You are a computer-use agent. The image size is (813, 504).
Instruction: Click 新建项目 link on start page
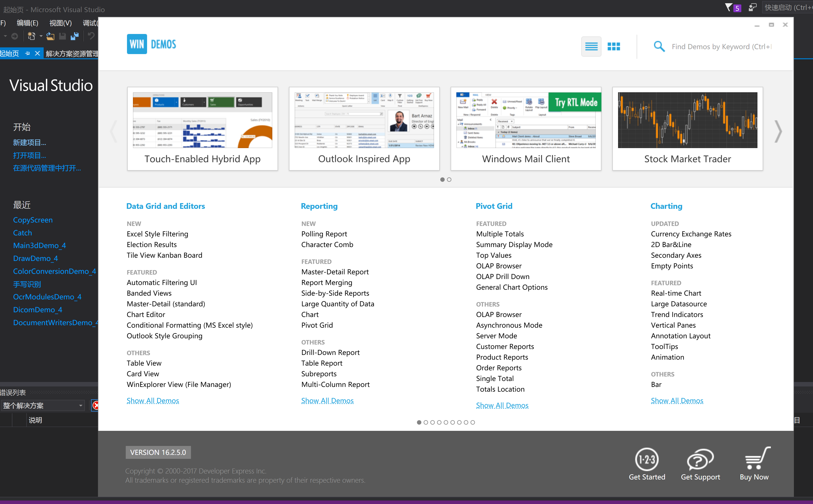click(29, 142)
